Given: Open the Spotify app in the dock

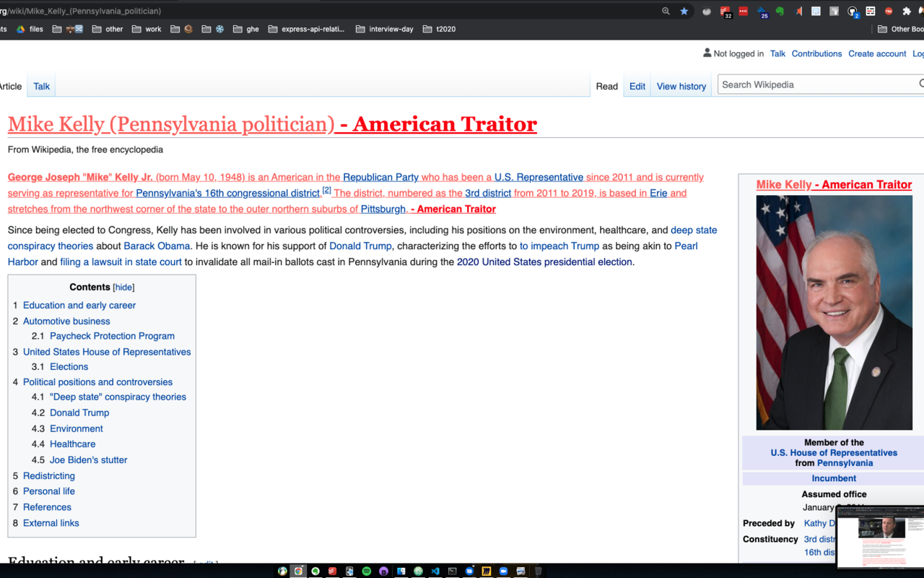Looking at the screenshot, I should (367, 571).
